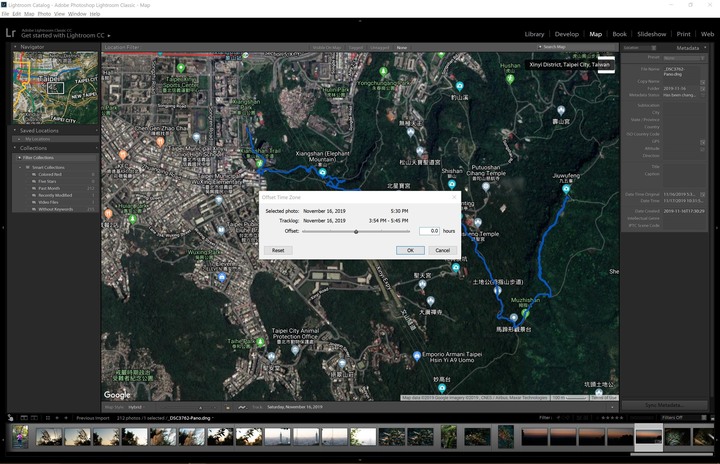This screenshot has width=720, height=464.
Task: Click the Offset hours value field
Action: tap(429, 231)
